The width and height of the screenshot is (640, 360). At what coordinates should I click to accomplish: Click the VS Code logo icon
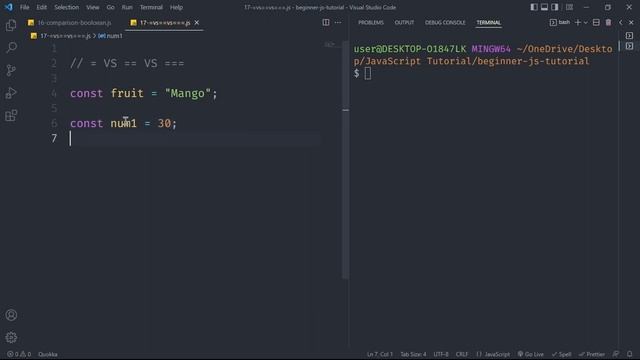9,7
